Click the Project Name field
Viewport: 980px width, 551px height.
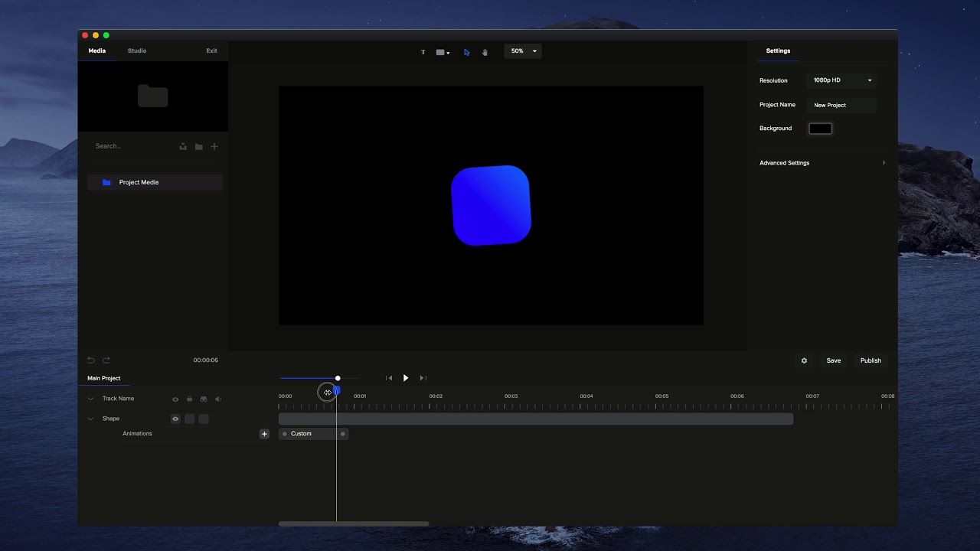[x=841, y=105]
